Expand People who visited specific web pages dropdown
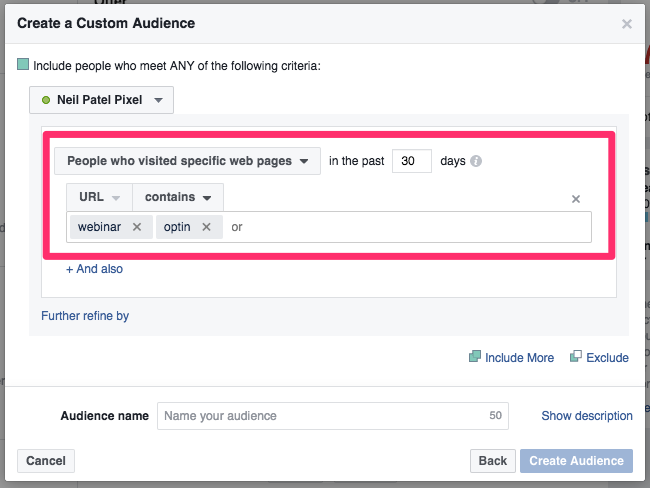The image size is (650, 488). [187, 161]
